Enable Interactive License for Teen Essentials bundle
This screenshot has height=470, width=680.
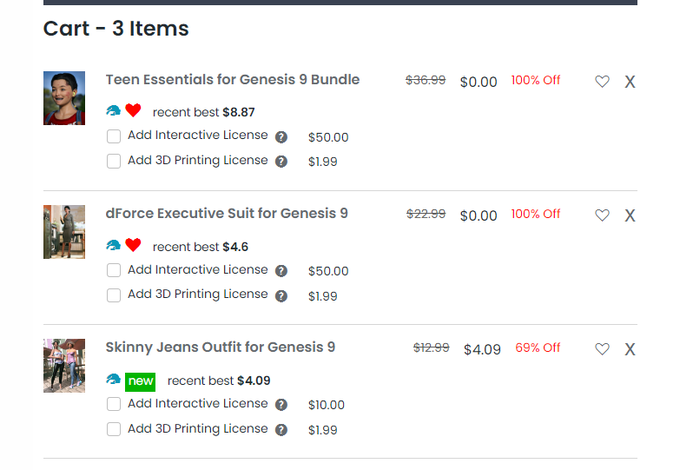[x=114, y=136]
